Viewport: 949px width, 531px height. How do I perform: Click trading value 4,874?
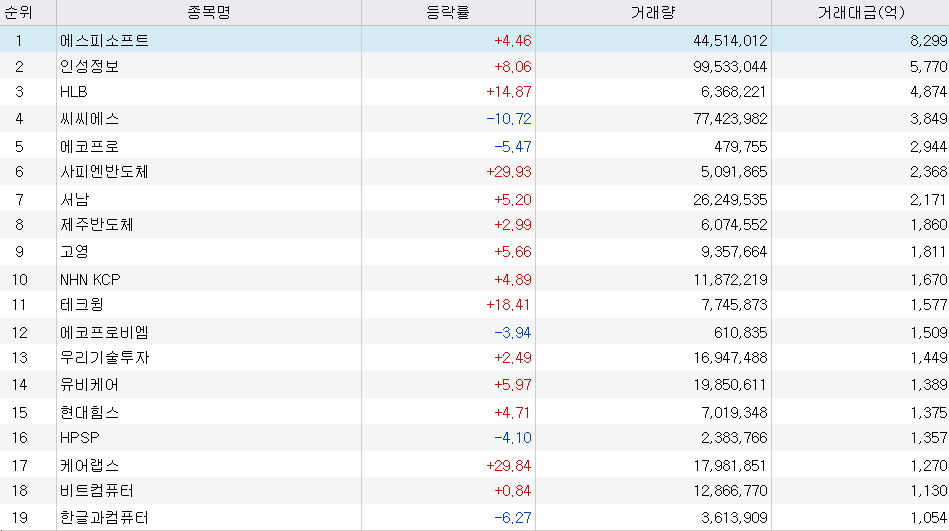coord(928,91)
